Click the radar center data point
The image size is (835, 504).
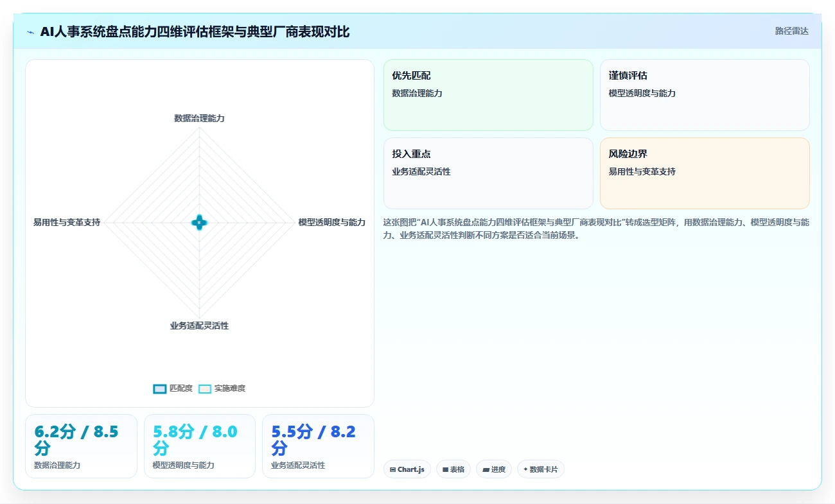(x=199, y=223)
